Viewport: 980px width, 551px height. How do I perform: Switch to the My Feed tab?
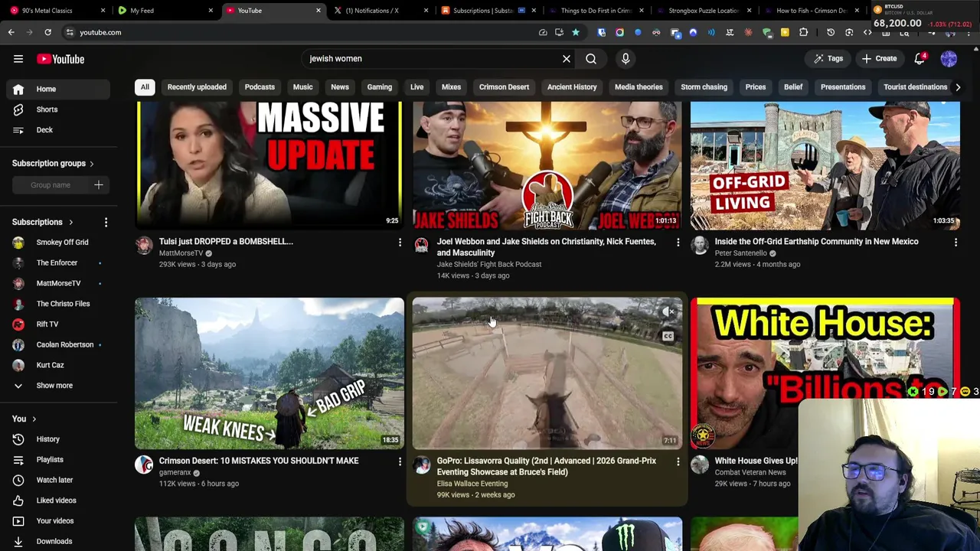[165, 11]
